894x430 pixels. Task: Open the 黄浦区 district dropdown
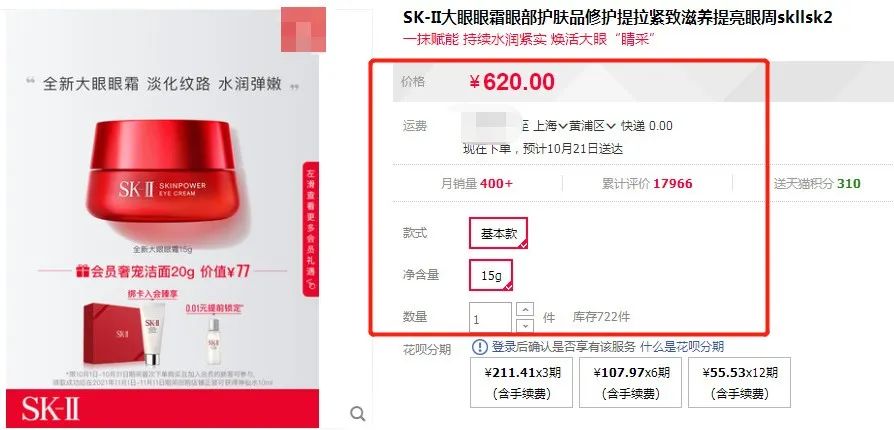[x=592, y=125]
